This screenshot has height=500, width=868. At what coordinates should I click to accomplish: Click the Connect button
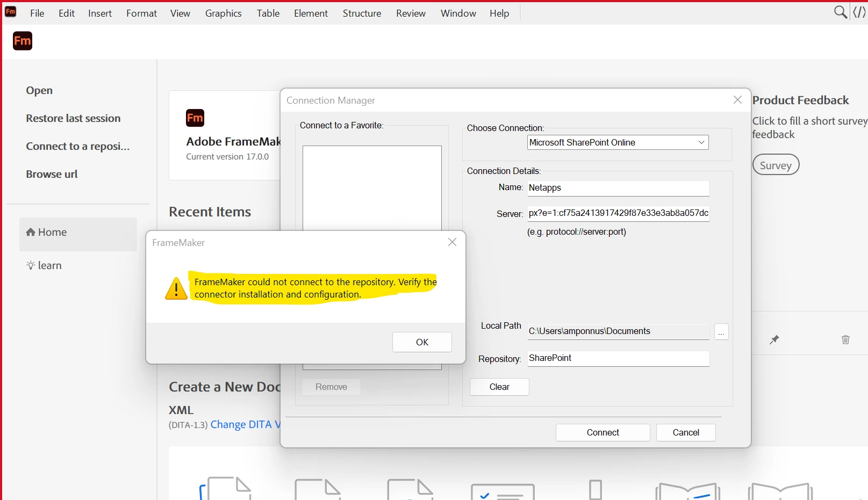(x=602, y=432)
